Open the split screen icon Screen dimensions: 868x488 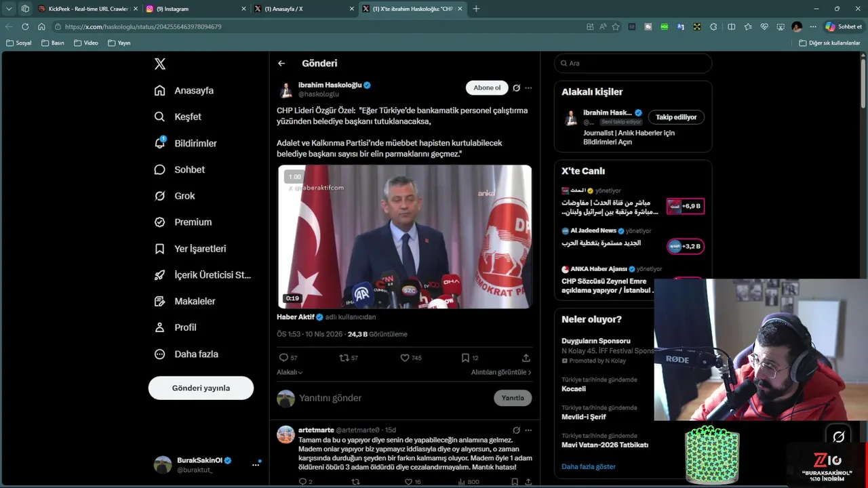(731, 26)
